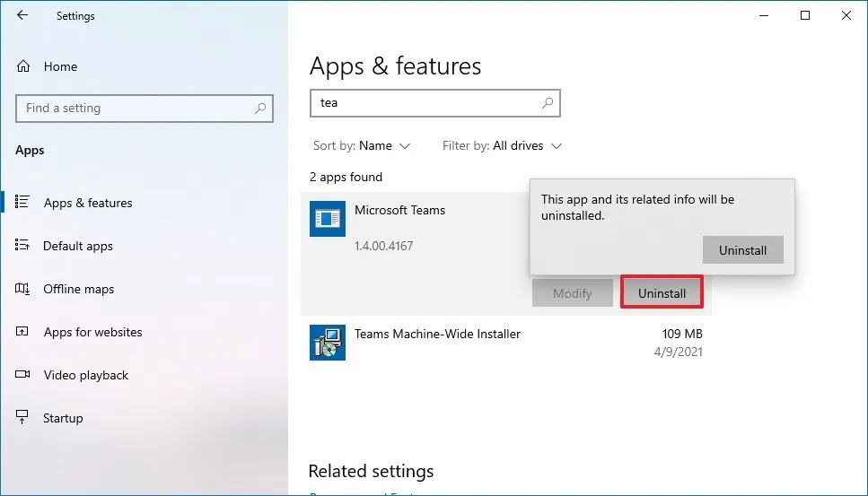
Task: Click the sidebar search magnifier icon
Action: point(260,109)
